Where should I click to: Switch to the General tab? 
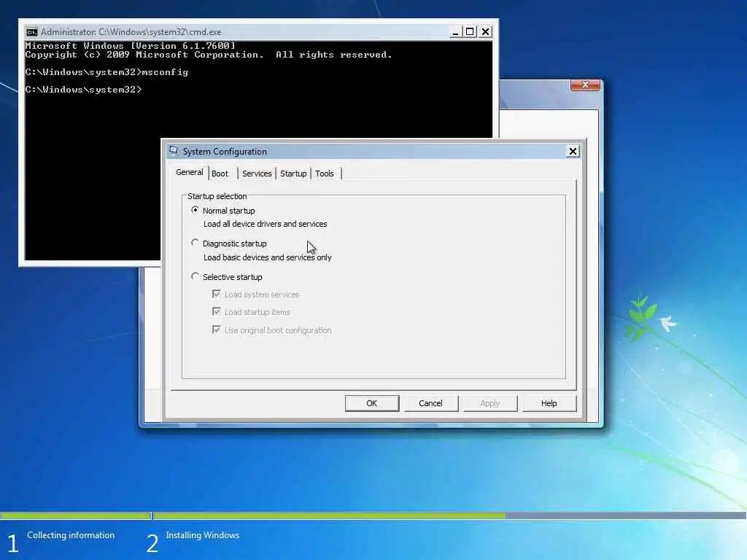[x=190, y=172]
